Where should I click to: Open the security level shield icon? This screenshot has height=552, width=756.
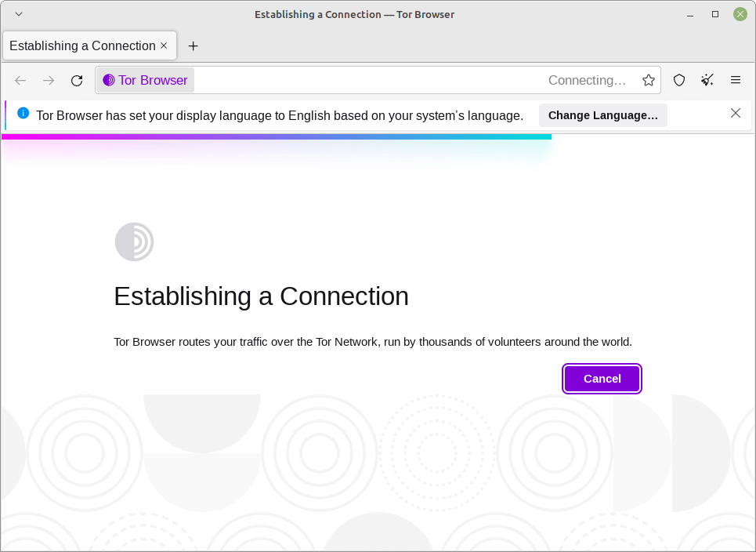(679, 80)
